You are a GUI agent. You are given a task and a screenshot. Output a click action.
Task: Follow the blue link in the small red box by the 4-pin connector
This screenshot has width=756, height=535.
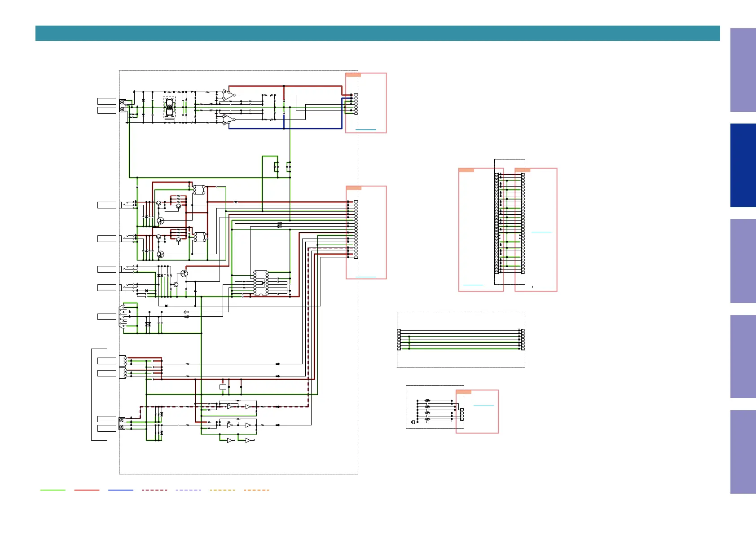tap(484, 406)
